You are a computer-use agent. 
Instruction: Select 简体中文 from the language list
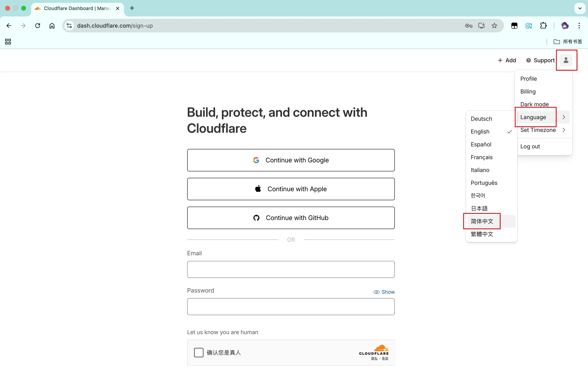tap(482, 221)
